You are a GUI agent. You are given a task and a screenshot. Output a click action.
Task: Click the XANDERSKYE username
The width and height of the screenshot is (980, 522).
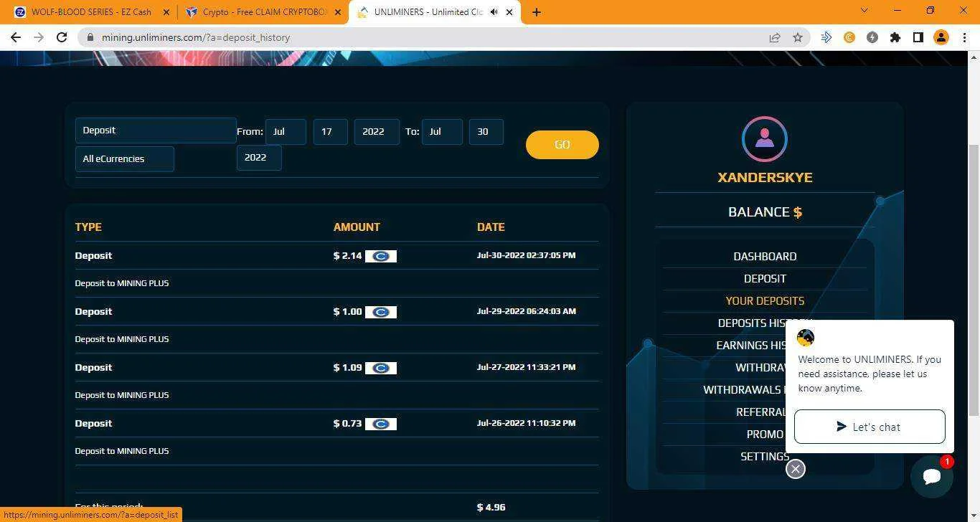(765, 178)
